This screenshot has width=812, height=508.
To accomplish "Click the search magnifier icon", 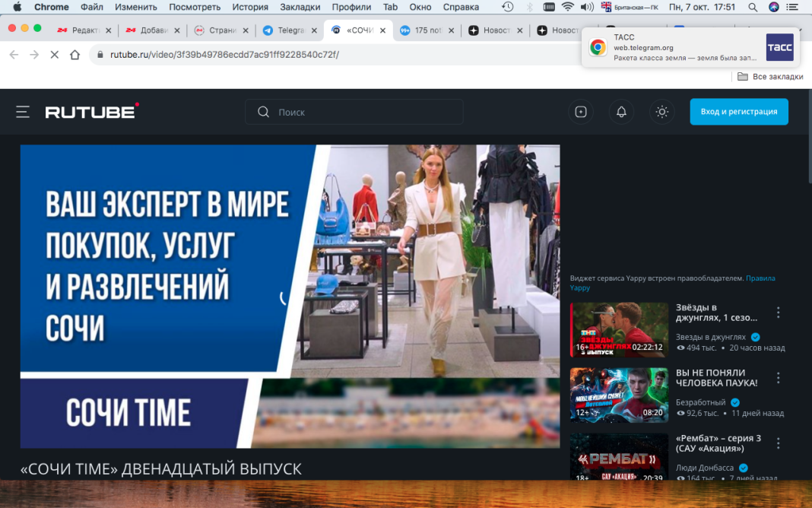I will coord(262,111).
